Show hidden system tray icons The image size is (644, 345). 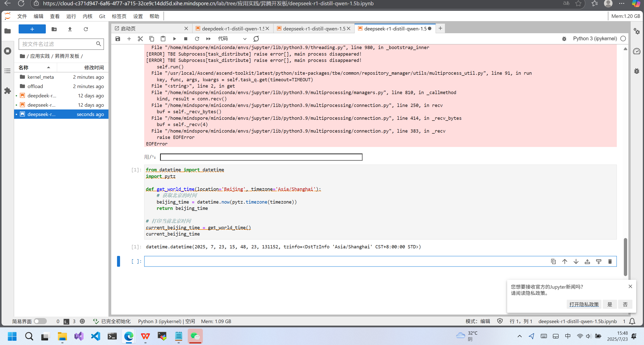(519, 336)
